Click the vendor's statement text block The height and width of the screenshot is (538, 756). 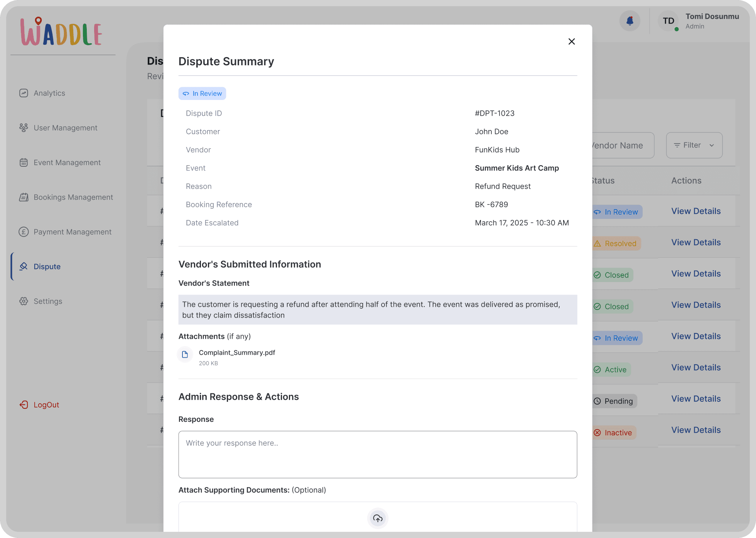tap(378, 310)
